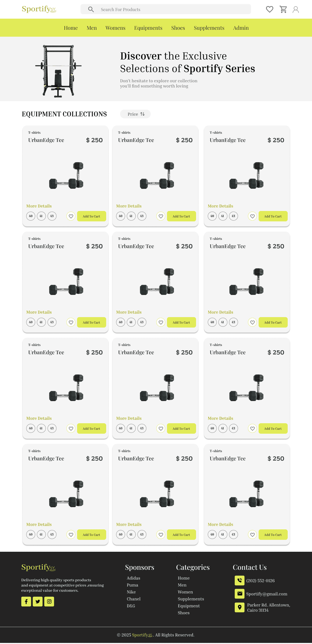Open the Supplements navigation menu item
The image size is (312, 644).
point(209,28)
